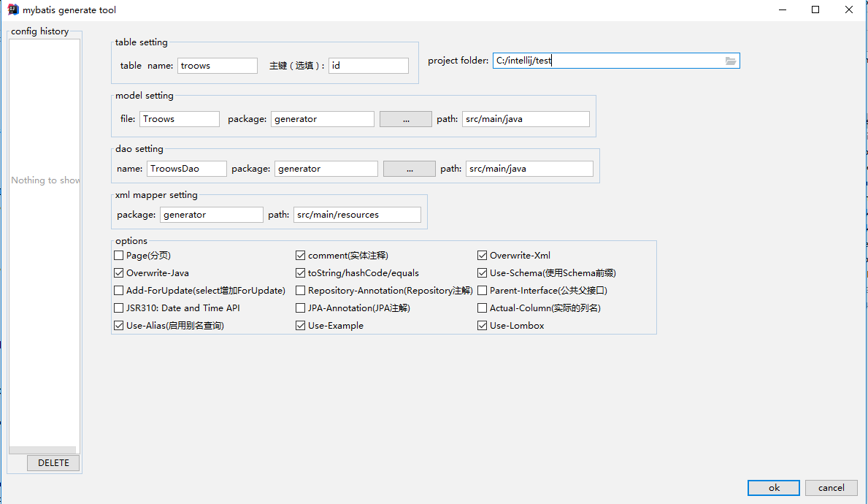Enable JSR310: Date and Time API

click(119, 308)
